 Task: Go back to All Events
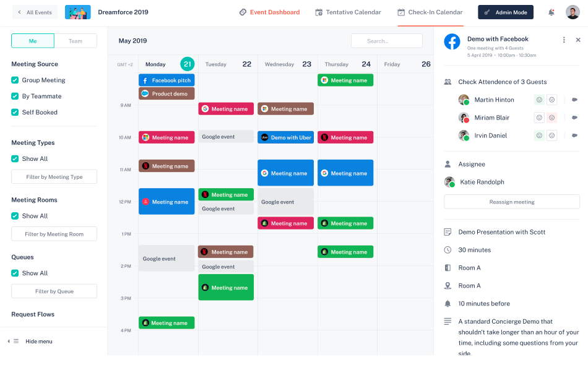[35, 12]
